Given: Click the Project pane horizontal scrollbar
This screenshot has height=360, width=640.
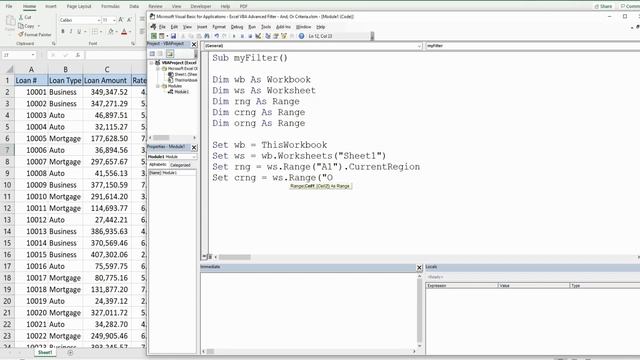Looking at the screenshot, I should coord(172,138).
